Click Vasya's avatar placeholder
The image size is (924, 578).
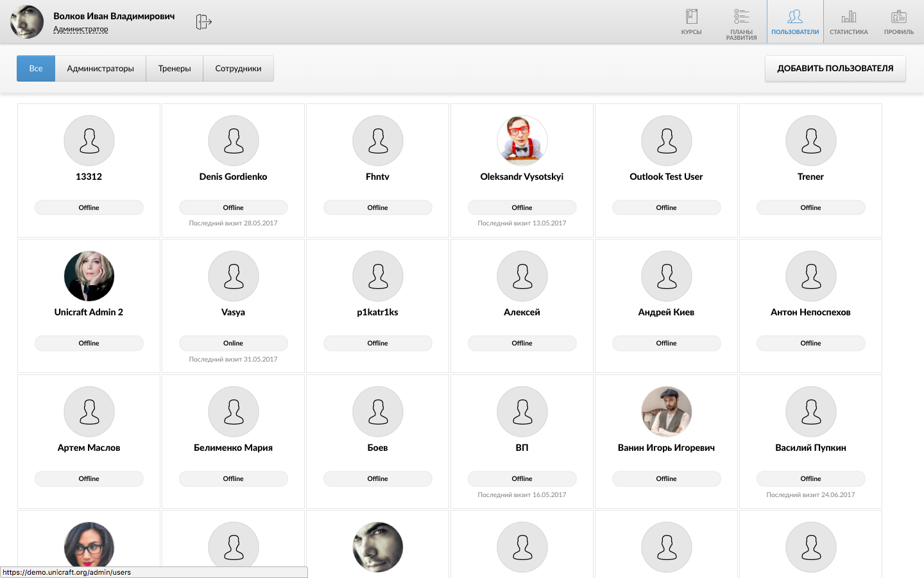234,276
